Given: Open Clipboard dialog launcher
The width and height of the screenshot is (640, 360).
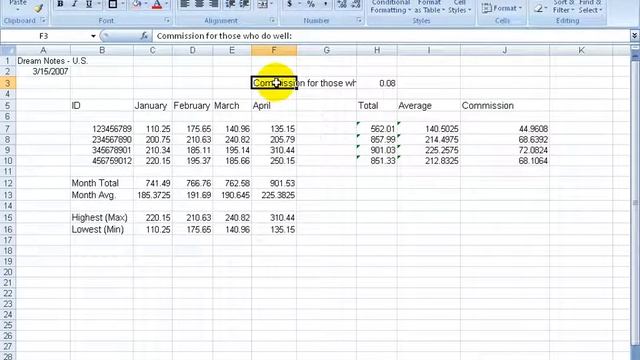Looking at the screenshot, I should 43,20.
